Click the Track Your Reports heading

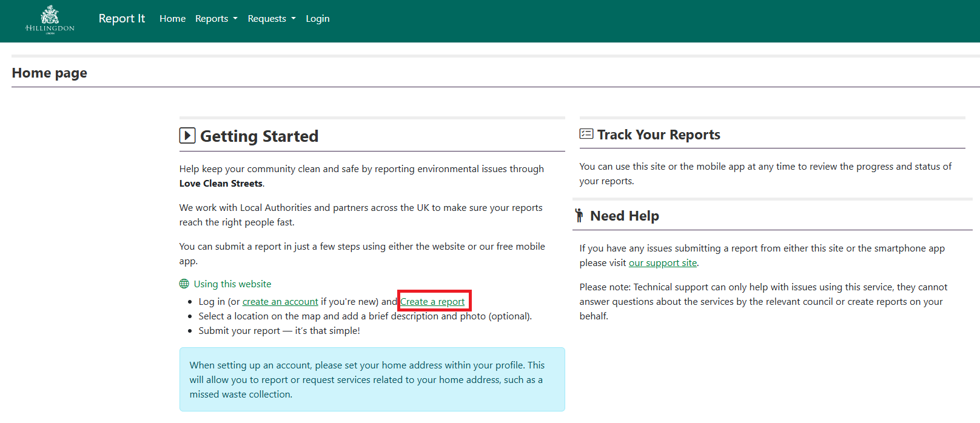point(659,135)
